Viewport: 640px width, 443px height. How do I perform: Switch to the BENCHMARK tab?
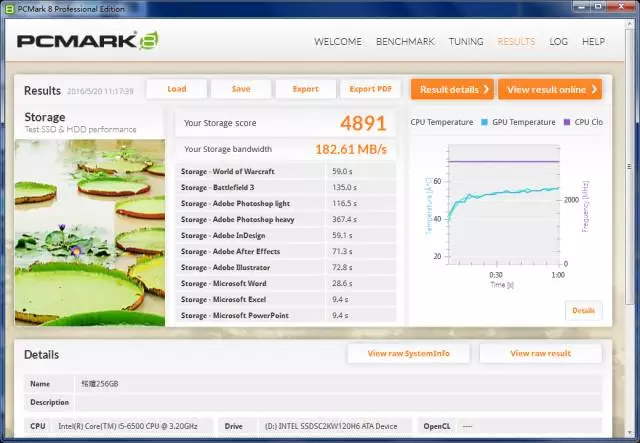(405, 42)
